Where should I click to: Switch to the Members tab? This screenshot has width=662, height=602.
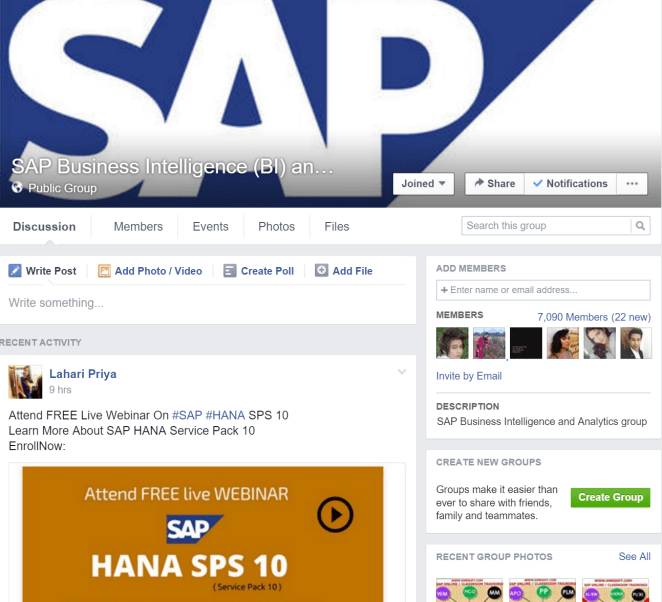tap(138, 227)
